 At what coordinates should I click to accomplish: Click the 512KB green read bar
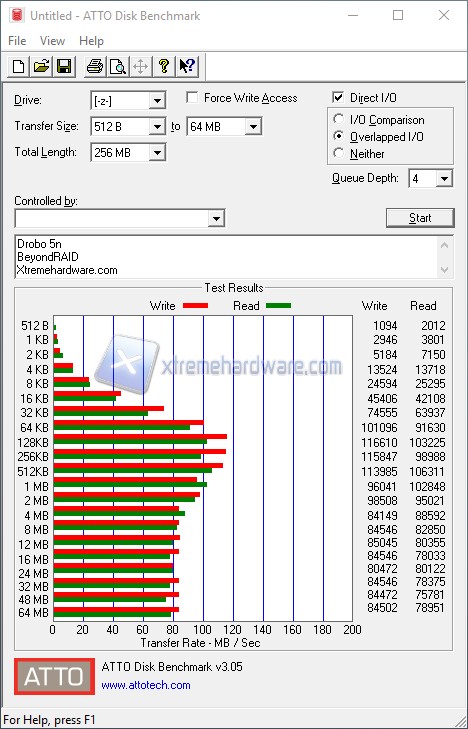(133, 471)
